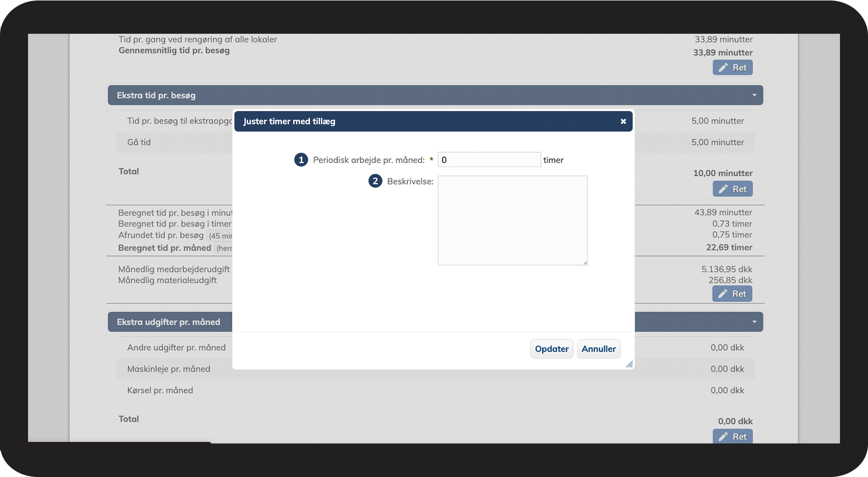Click the Opdater button
This screenshot has height=477, width=868.
click(552, 349)
